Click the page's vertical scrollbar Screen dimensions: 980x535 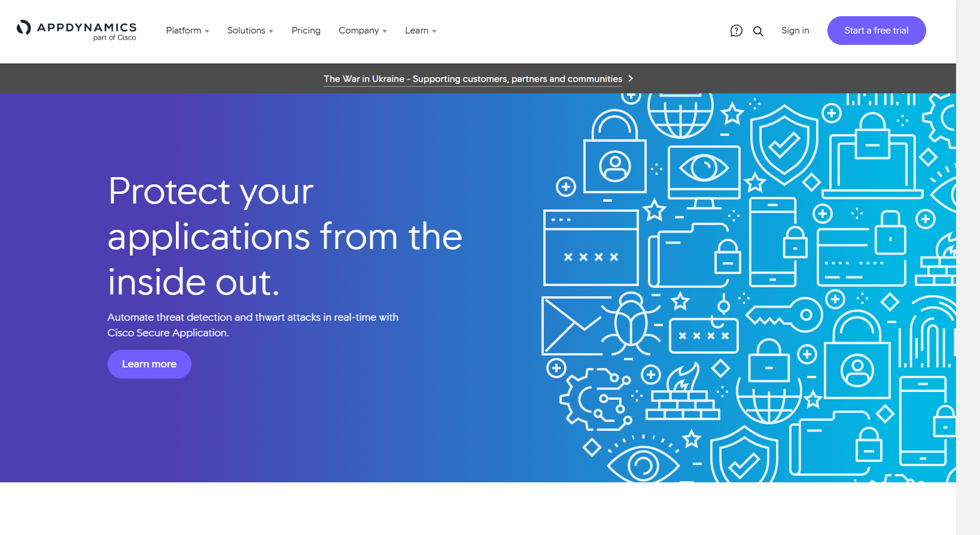click(x=968, y=267)
